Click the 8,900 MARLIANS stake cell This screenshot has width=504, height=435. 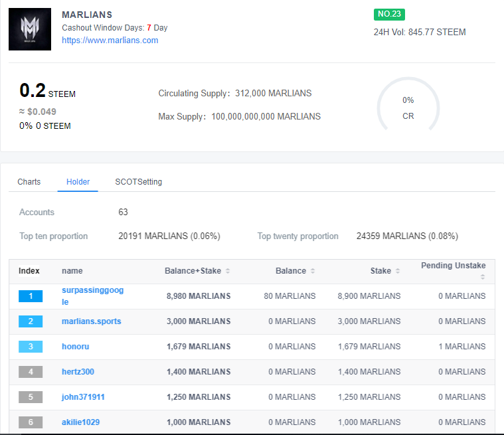click(x=369, y=296)
